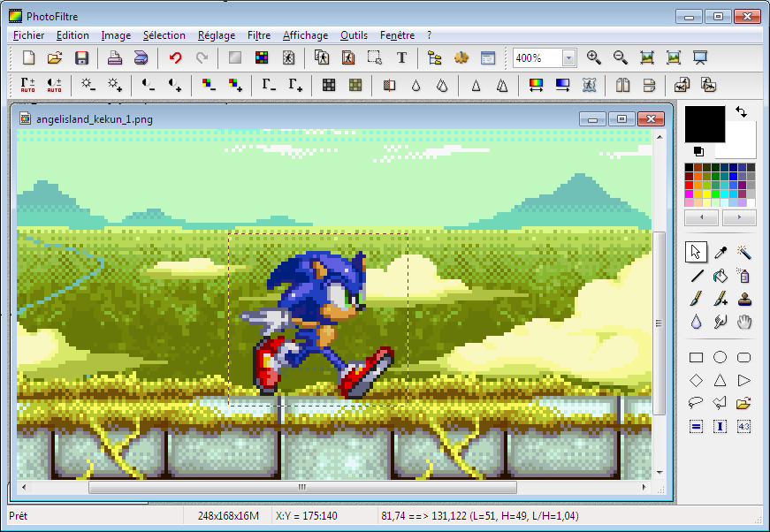This screenshot has height=532, width=770.
Task: Activate the Spray can tool
Action: tap(744, 276)
